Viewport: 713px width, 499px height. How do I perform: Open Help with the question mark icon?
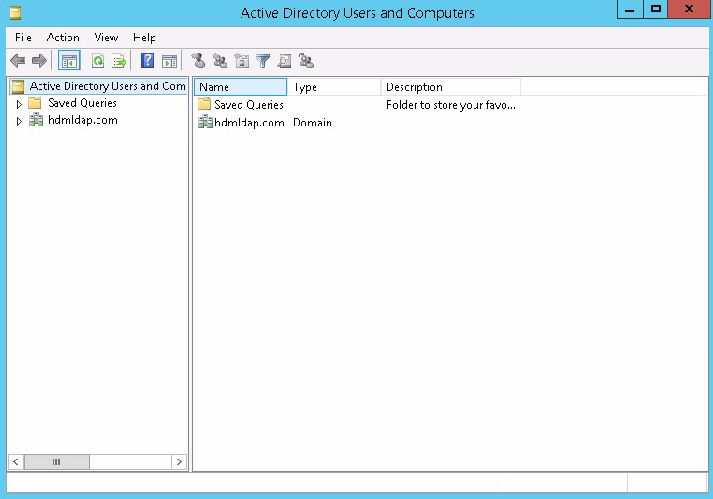[x=147, y=60]
